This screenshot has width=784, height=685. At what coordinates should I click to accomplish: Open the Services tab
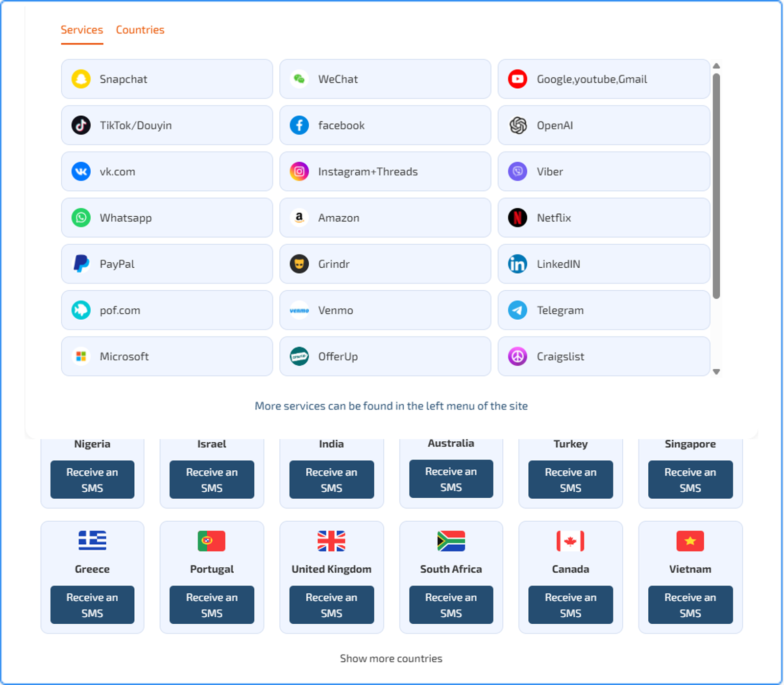point(82,30)
